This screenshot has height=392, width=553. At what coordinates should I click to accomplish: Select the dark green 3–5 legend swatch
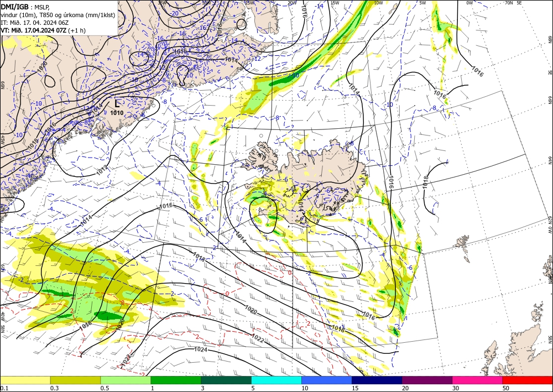click(x=226, y=380)
